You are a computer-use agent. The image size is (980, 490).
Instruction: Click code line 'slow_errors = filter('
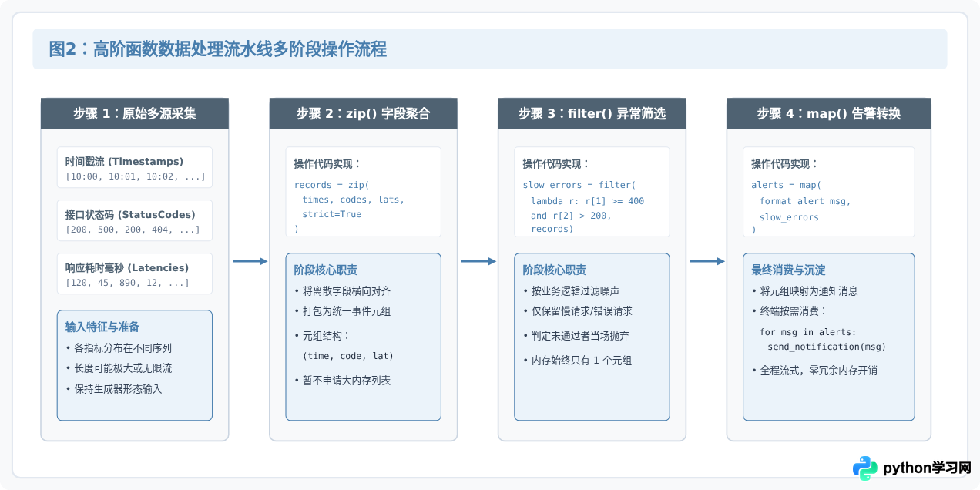(x=579, y=185)
